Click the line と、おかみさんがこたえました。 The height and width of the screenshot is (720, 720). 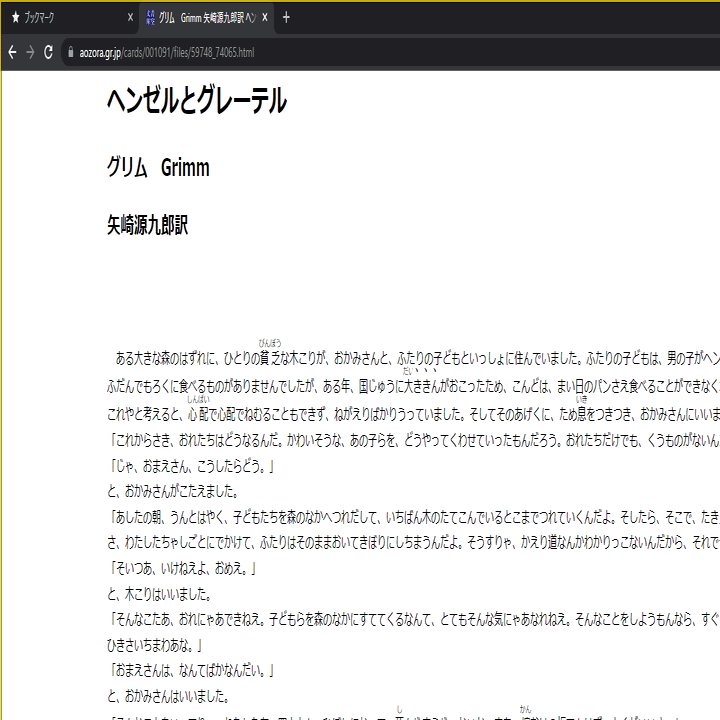pos(173,492)
